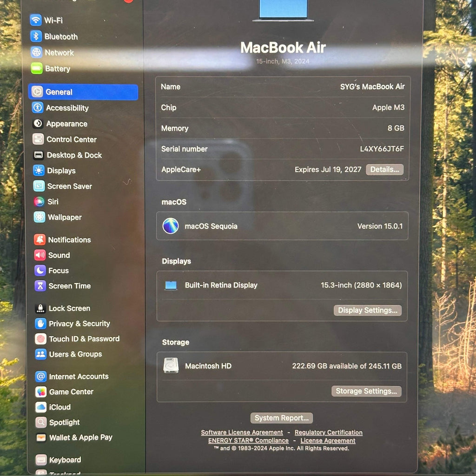Viewport: 476px width, 476px height.
Task: Click the Apple M3 chip value
Action: point(388,107)
